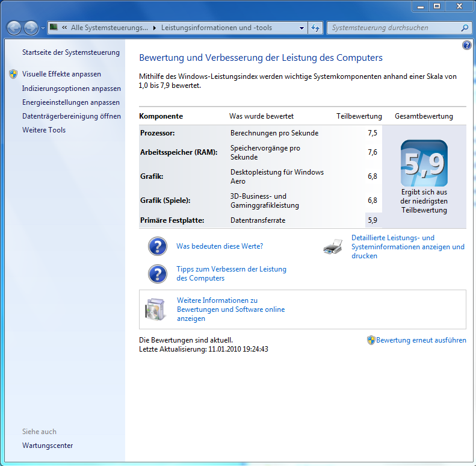Expand breadcrumb arrow after 'Alle Systemsteuerungs...'

point(154,28)
